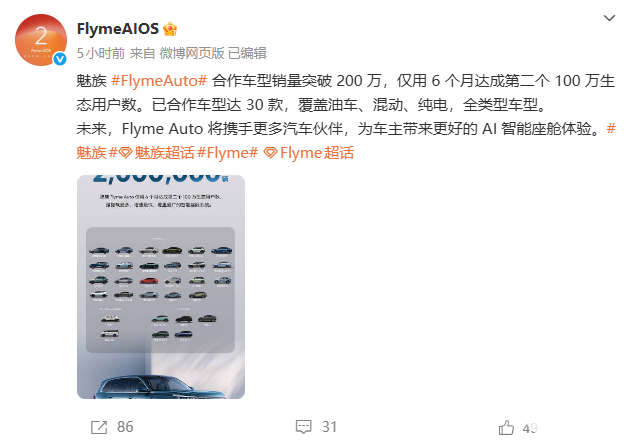The width and height of the screenshot is (634, 445).
Task: Open FlymeAIOS profile avatar
Action: click(x=41, y=40)
